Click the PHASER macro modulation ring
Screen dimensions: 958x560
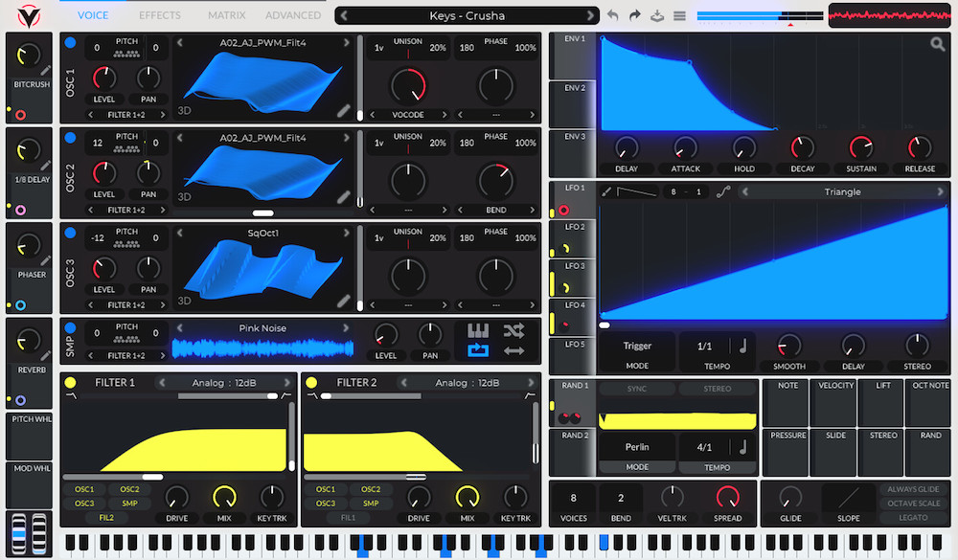[x=21, y=305]
